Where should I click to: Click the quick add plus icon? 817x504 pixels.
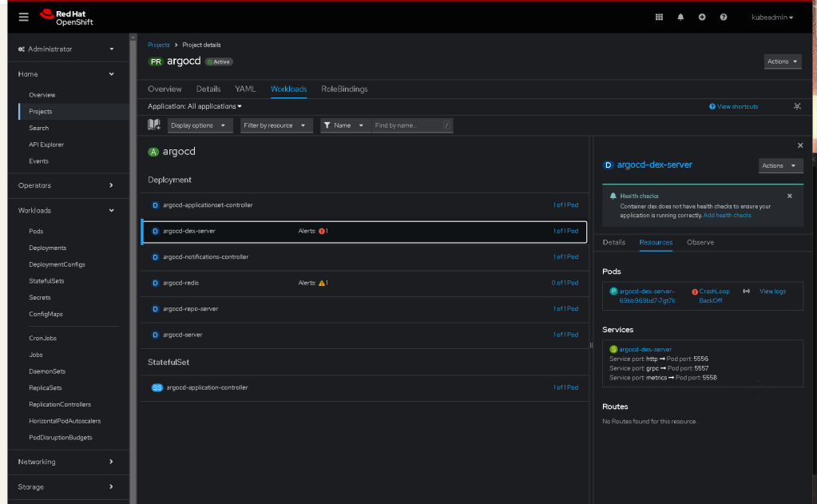(702, 18)
